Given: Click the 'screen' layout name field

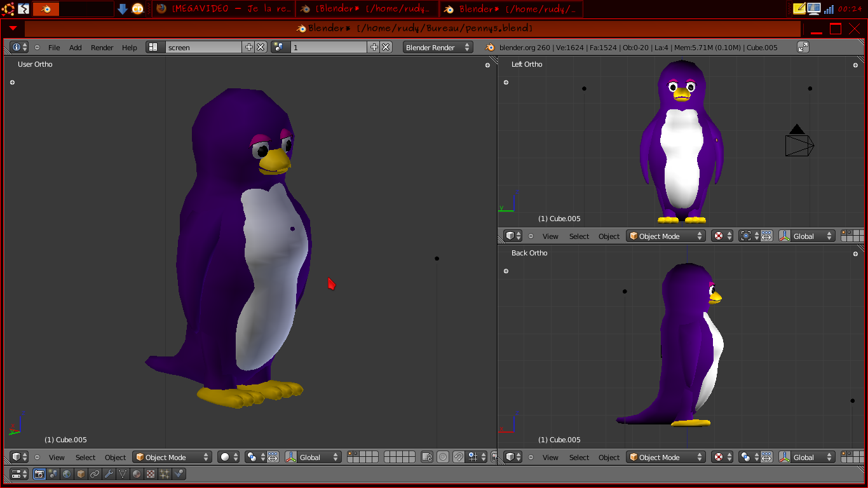Looking at the screenshot, I should click(203, 47).
